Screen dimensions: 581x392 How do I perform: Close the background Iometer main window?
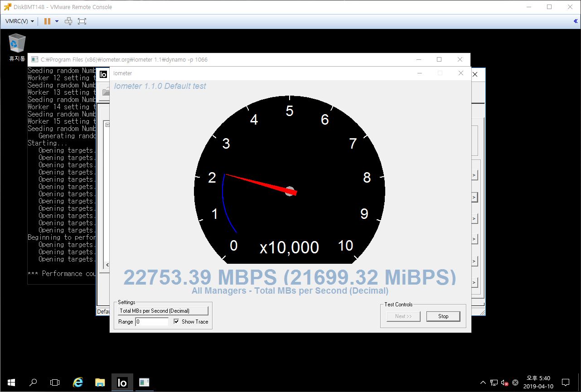click(475, 74)
